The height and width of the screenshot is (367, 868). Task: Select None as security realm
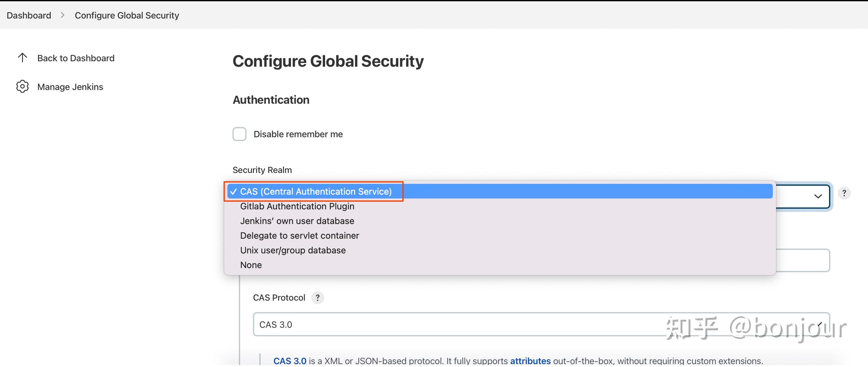click(x=251, y=265)
